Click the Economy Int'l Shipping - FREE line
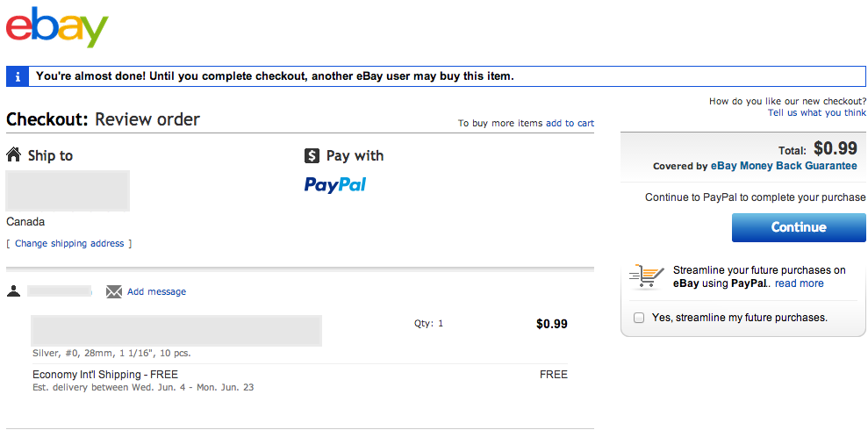868x430 pixels. 104,375
